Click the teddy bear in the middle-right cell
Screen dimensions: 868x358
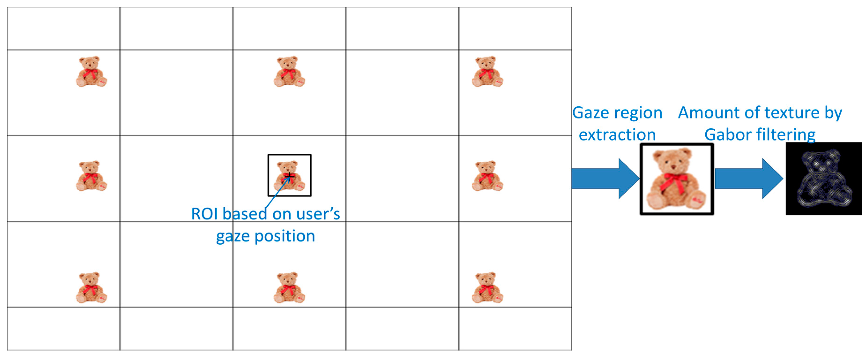(487, 176)
